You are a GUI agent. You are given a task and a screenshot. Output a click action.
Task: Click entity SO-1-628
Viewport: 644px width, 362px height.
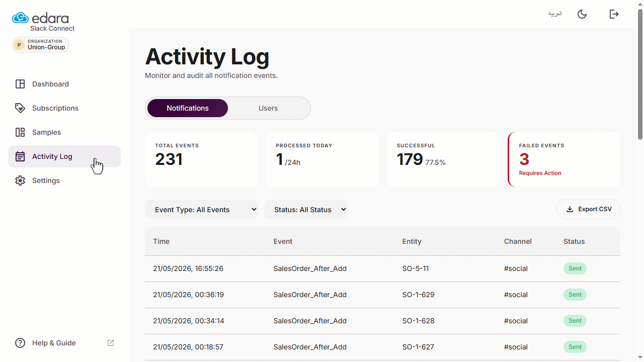(418, 321)
